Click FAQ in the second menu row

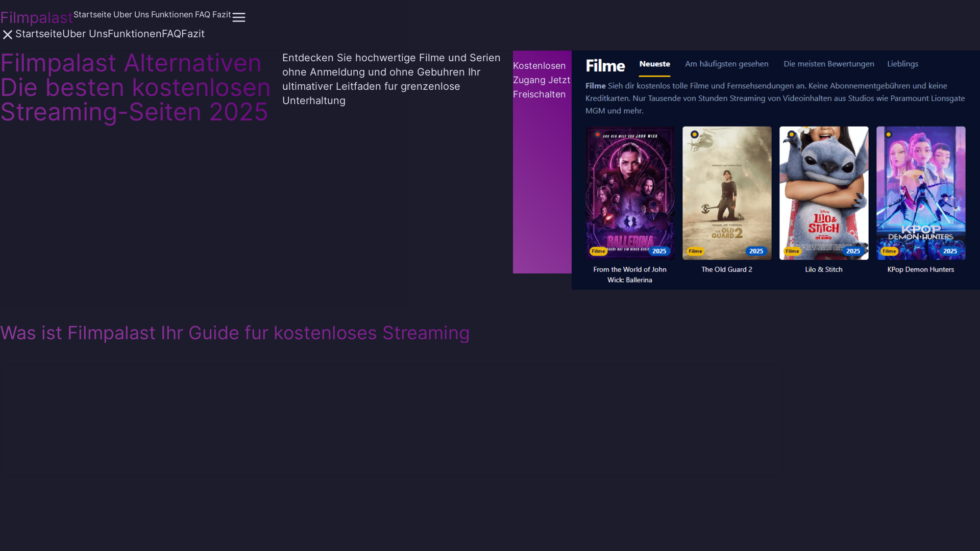tap(171, 34)
